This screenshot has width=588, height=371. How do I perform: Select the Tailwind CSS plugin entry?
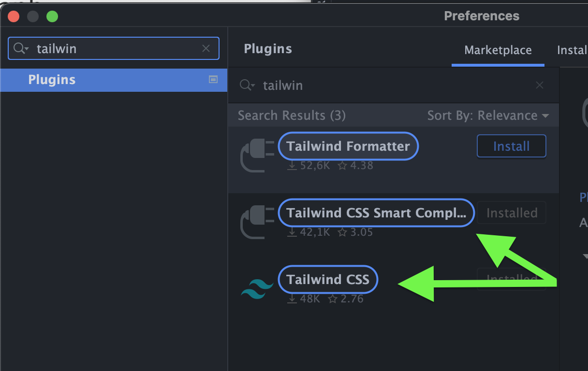(328, 280)
